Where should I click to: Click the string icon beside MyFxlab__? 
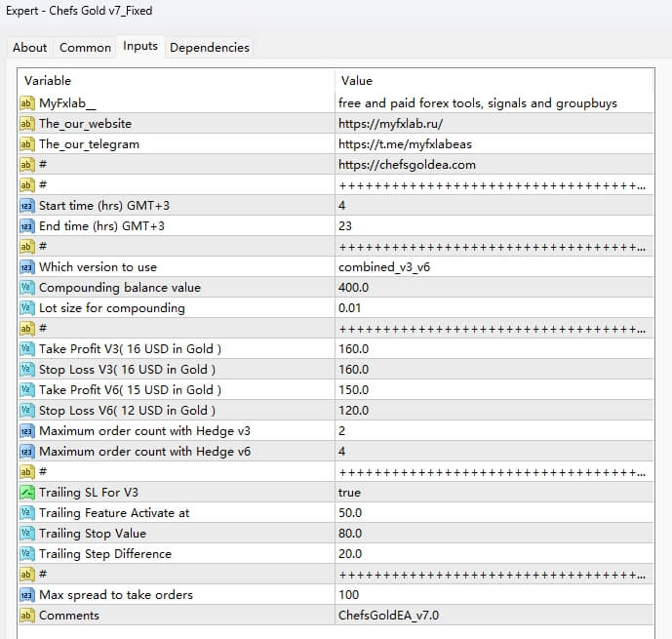(x=27, y=103)
